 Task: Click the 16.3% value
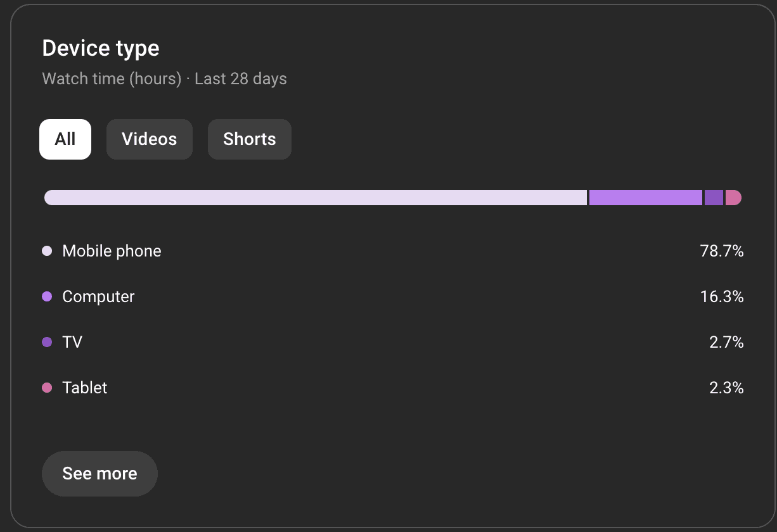click(722, 296)
